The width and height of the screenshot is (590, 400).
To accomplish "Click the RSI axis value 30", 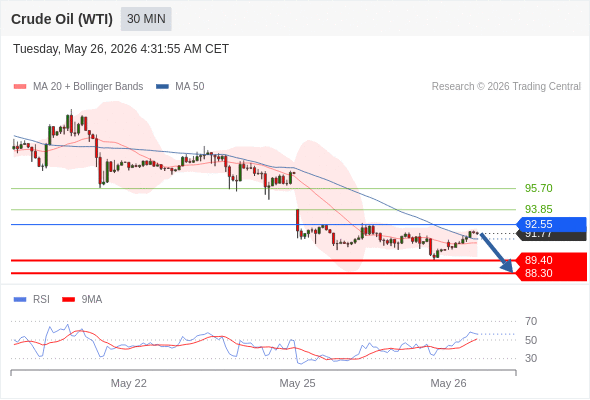I will (x=531, y=358).
